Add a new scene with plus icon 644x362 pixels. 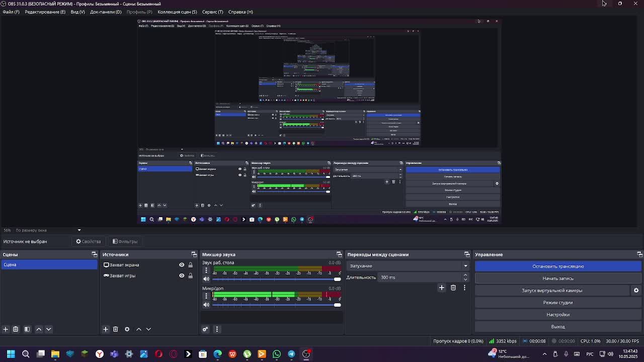tap(6, 329)
